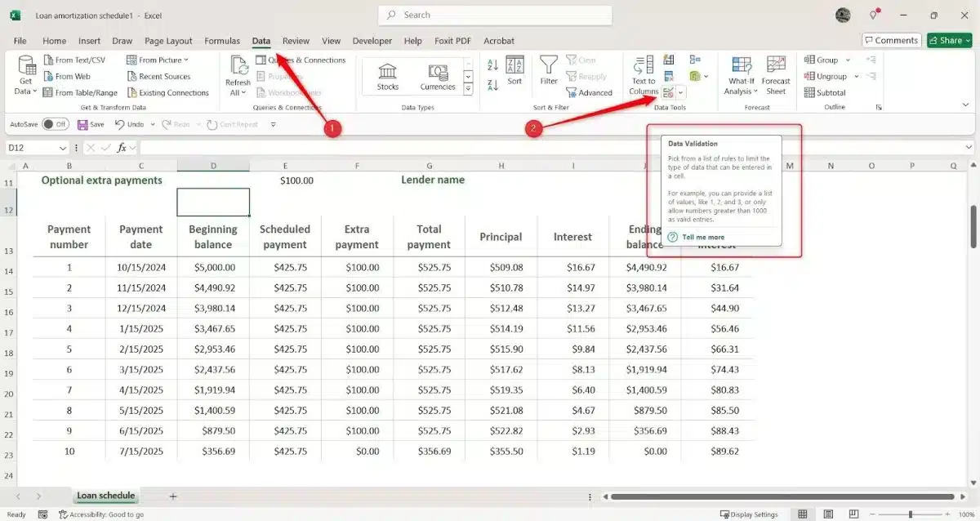Click Accessibility: Good to go
The height and width of the screenshot is (521, 980).
(x=101, y=514)
